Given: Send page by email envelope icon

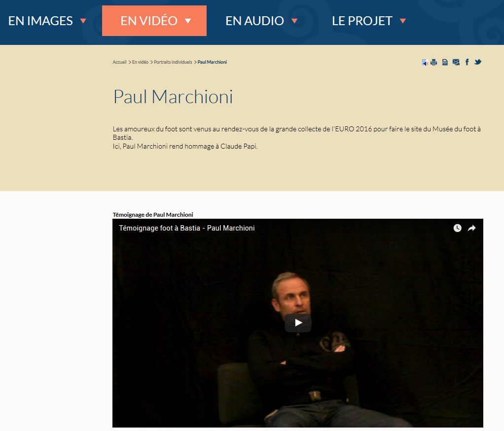Looking at the screenshot, I should coord(456,62).
